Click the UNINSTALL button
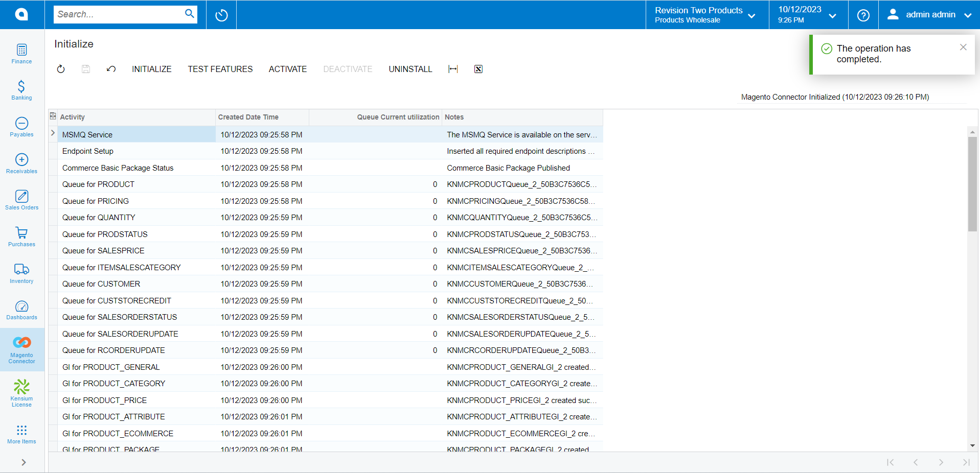The height and width of the screenshot is (473, 980). click(410, 69)
